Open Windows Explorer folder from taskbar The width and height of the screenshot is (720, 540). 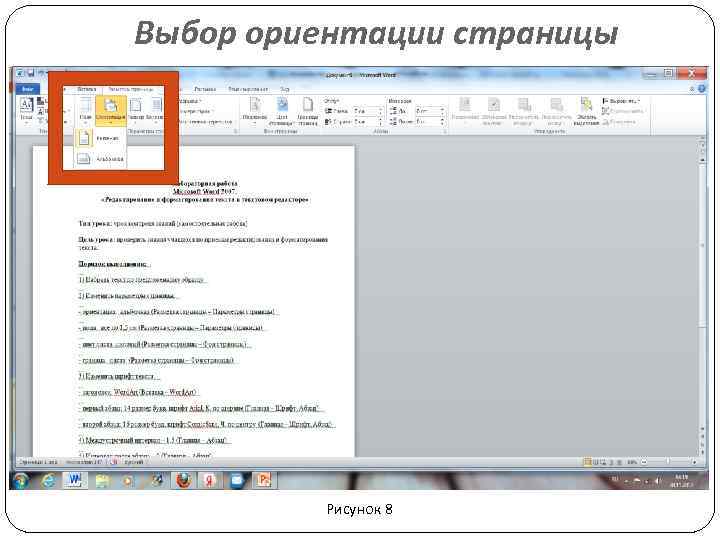[x=102, y=480]
